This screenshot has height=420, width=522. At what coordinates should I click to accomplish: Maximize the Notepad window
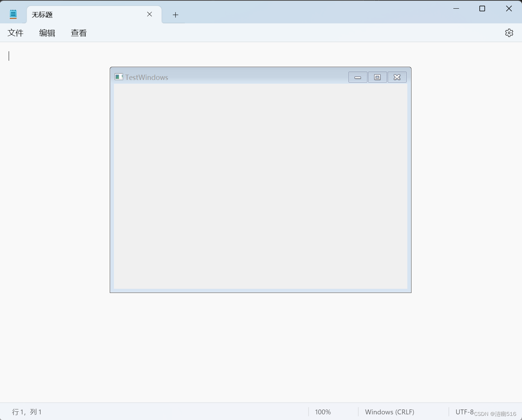(x=482, y=8)
